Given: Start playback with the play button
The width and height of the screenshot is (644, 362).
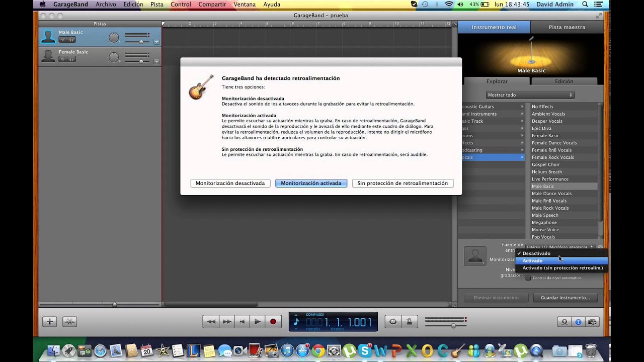Looking at the screenshot, I should pyautogui.click(x=258, y=322).
